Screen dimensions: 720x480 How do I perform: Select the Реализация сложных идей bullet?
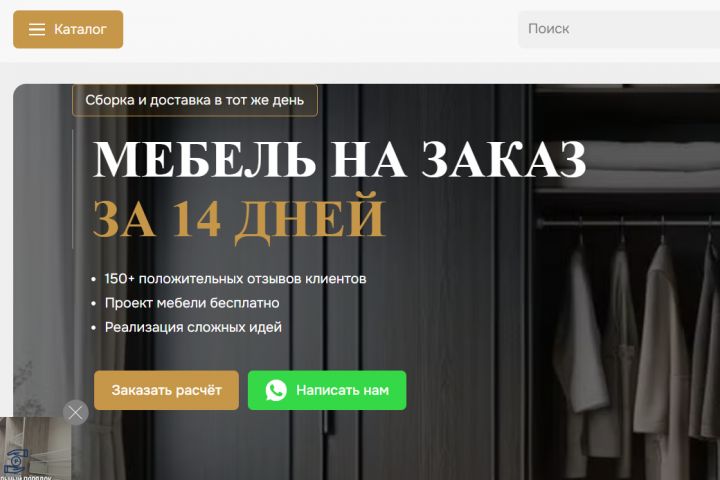pyautogui.click(x=193, y=328)
